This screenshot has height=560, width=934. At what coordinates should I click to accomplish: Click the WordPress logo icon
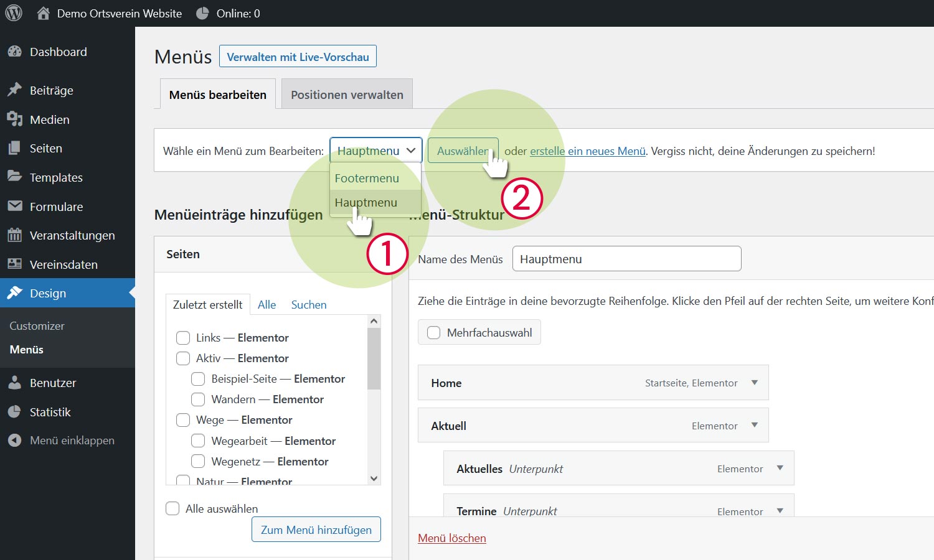(14, 13)
